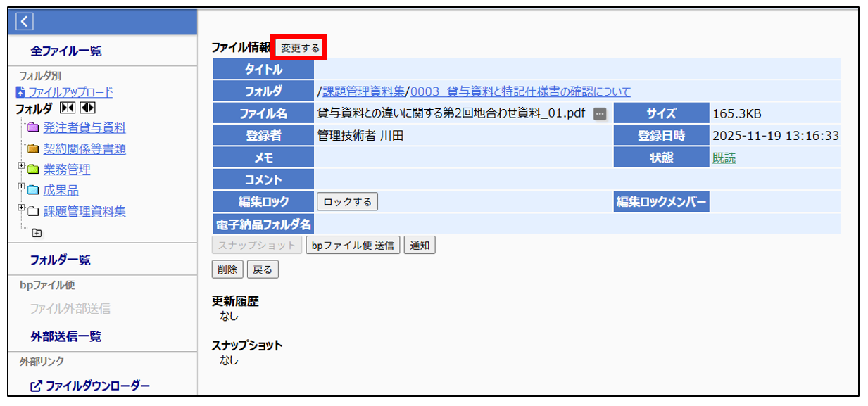The image size is (868, 406).
Task: Open the 全ファイル一覧 menu item
Action: click(66, 51)
